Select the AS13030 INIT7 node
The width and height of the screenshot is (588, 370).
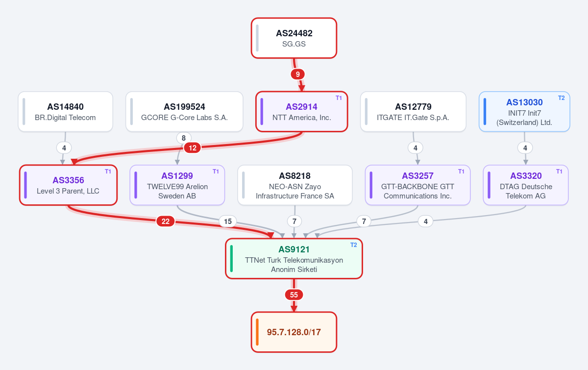[x=524, y=112]
